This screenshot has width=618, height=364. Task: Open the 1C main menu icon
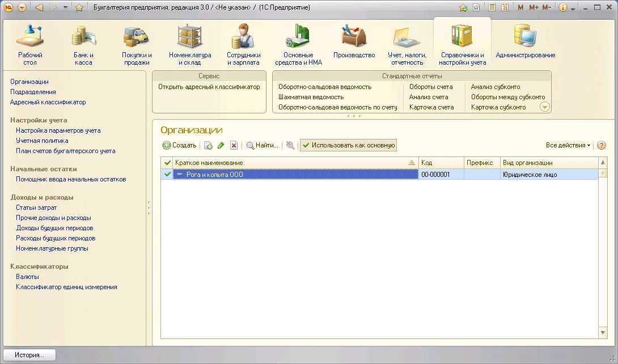click(x=9, y=7)
